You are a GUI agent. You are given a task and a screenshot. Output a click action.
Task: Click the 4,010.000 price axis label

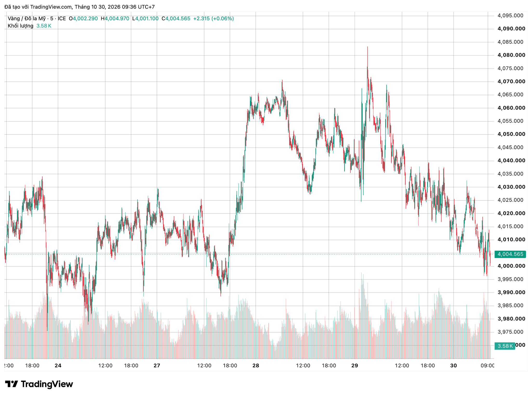point(511,240)
